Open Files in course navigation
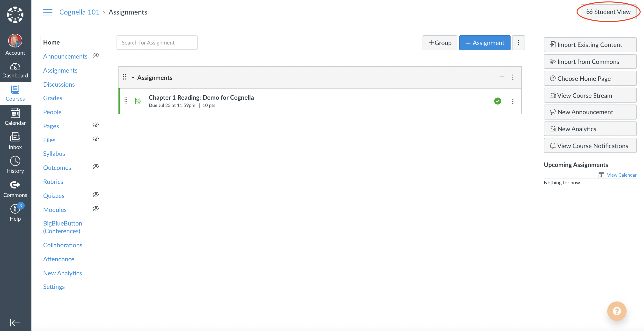Image resolution: width=644 pixels, height=331 pixels. [49, 140]
